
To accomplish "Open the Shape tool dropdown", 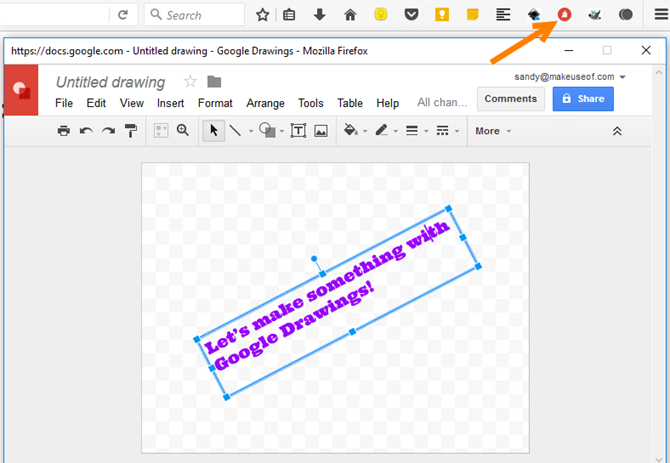I will tap(271, 131).
